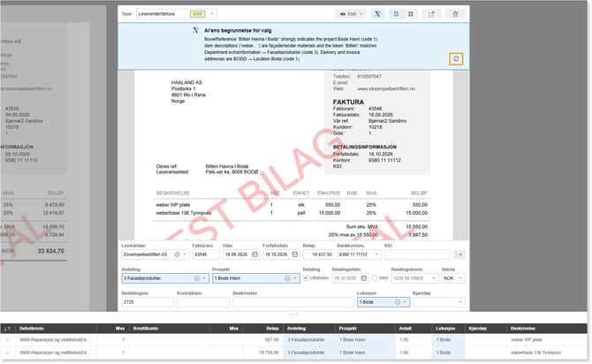Screen dimensions: 592x364
Task: Click the Beskrivelse column header in table
Action: pos(523,329)
